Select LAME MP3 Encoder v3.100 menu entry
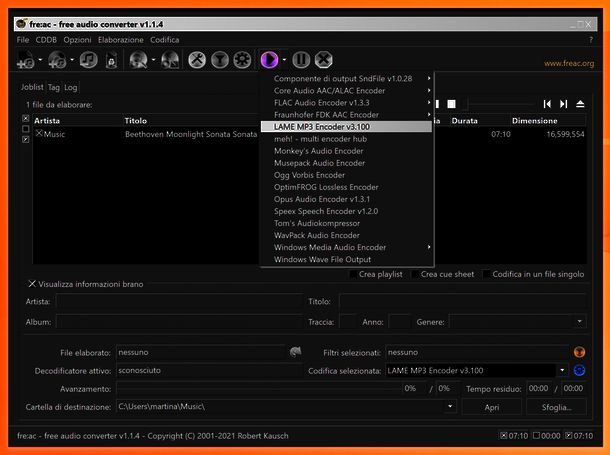Viewport: 610px width, 455px height. click(x=347, y=127)
